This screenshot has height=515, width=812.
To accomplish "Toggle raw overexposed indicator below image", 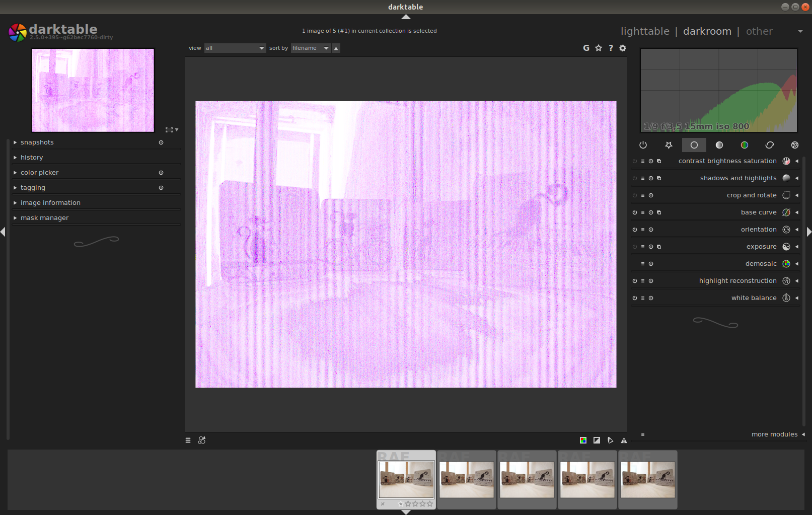I will coord(583,440).
